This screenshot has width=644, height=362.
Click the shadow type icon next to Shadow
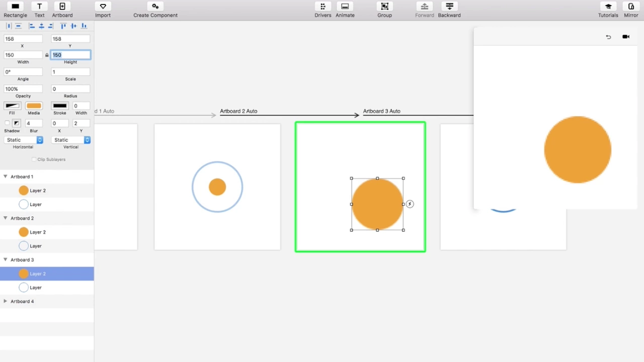click(x=17, y=123)
